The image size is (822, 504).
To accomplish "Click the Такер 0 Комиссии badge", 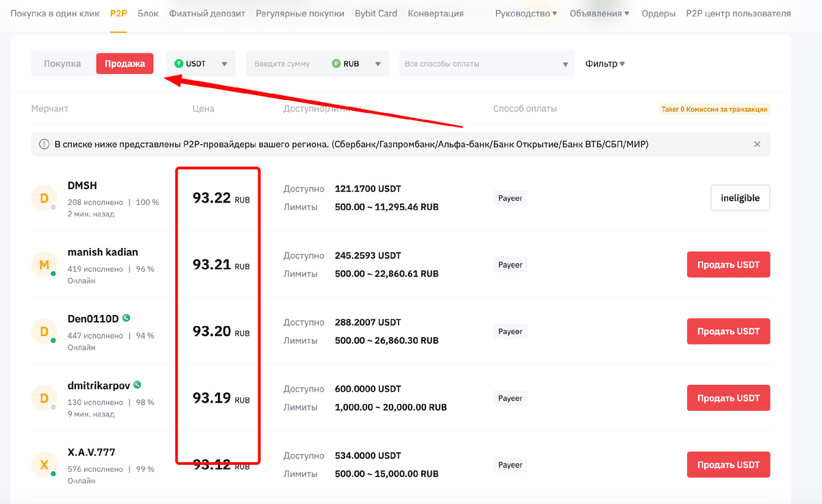I will pos(714,108).
